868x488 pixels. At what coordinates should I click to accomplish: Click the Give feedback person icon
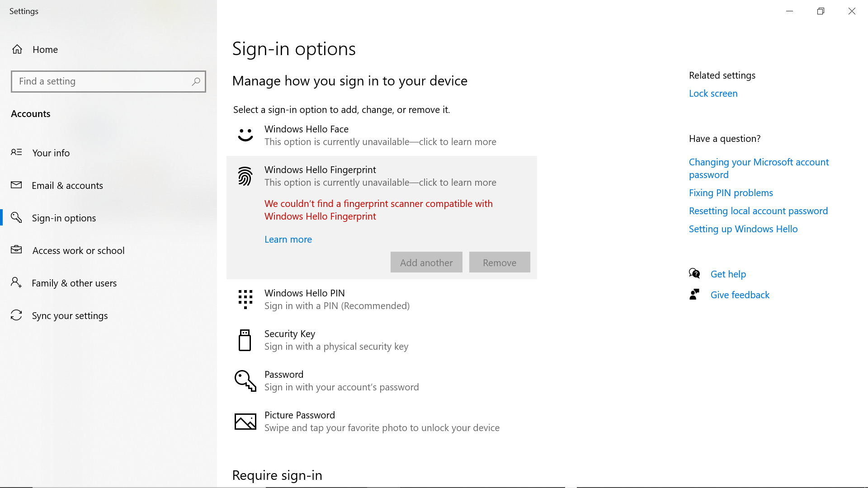coord(694,295)
